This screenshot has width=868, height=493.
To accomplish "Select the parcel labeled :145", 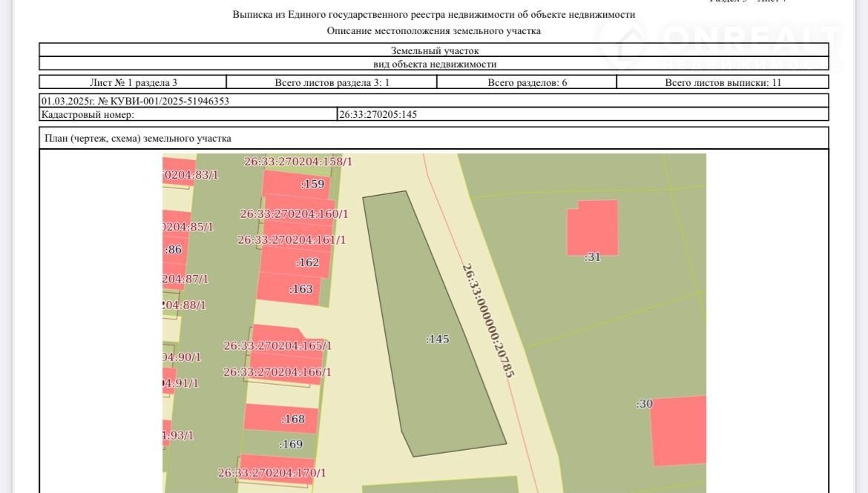I will point(438,339).
